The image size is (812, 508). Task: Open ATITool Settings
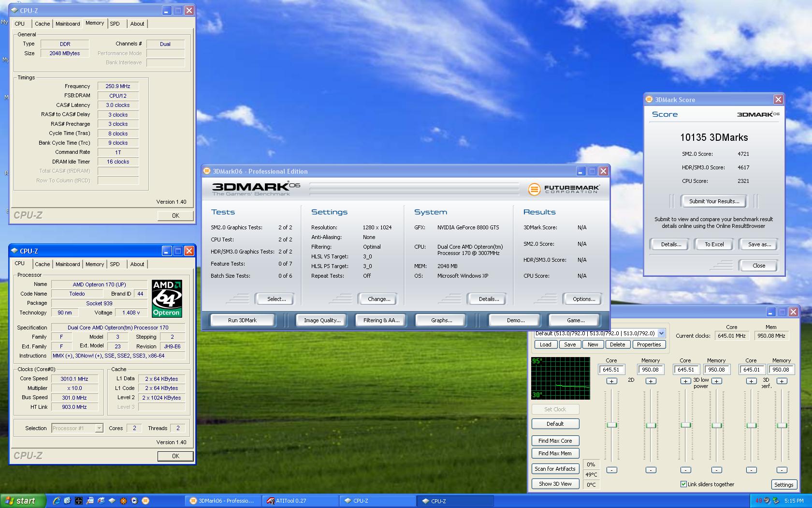coord(783,485)
